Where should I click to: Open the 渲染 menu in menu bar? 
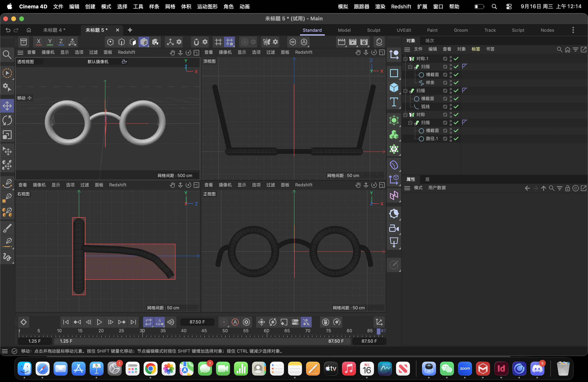point(380,7)
